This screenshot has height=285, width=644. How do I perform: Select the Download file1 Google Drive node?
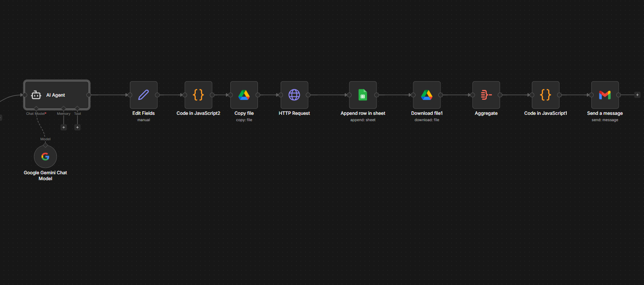(426, 95)
